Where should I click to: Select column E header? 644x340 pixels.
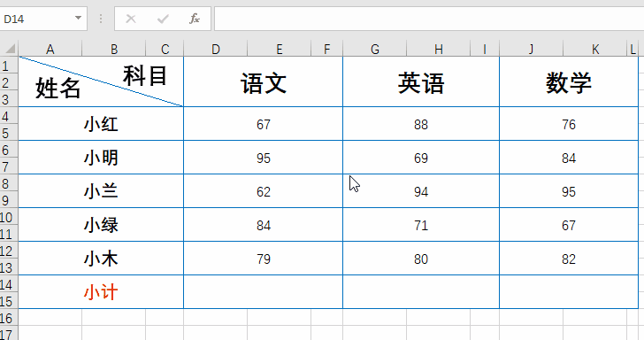[x=280, y=50]
